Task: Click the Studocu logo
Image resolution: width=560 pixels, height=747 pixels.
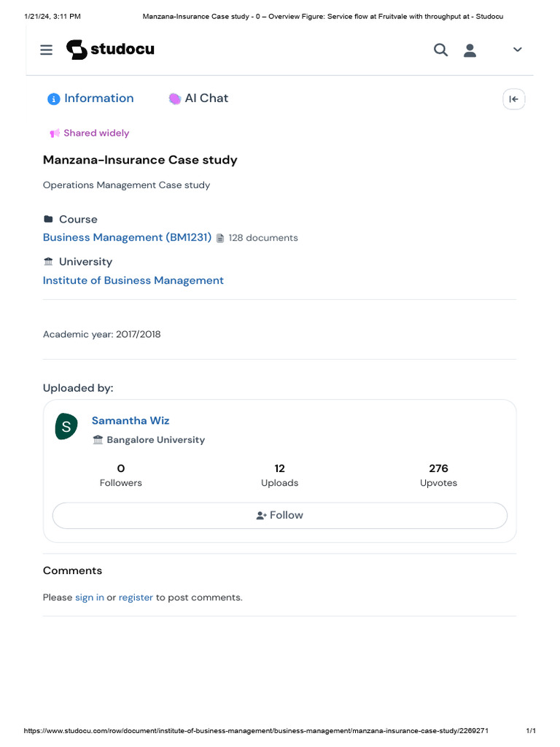Action: [x=110, y=50]
